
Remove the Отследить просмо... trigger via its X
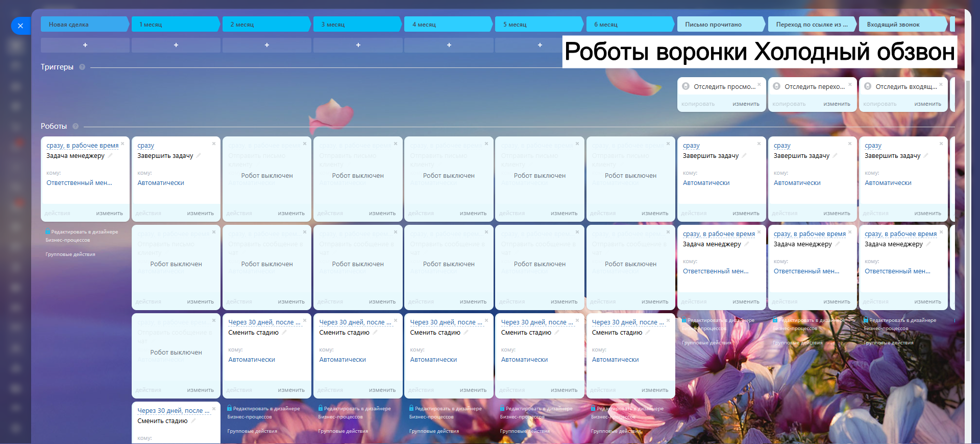point(759,84)
